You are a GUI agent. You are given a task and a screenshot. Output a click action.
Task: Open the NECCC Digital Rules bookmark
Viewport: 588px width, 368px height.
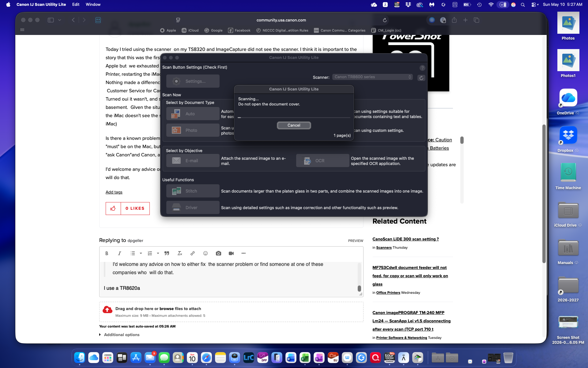click(x=282, y=30)
